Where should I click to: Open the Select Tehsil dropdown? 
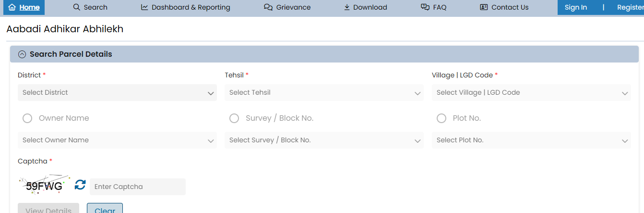coord(324,93)
